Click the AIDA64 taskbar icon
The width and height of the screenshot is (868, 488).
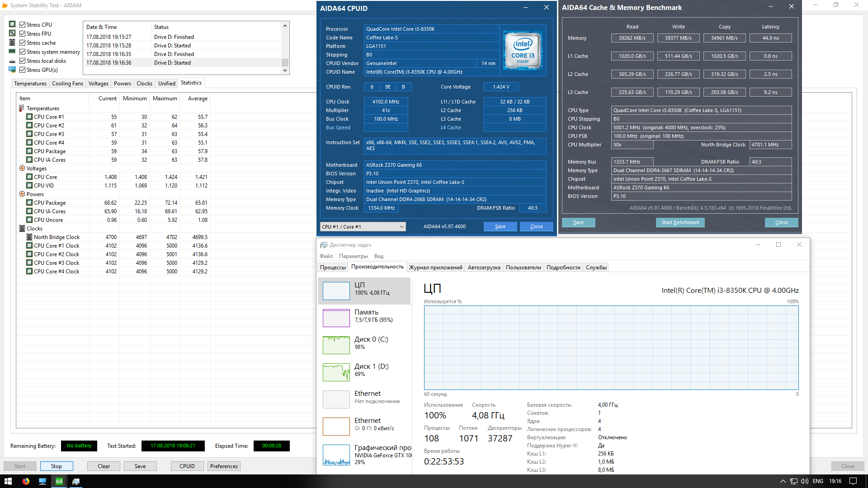[x=59, y=481]
